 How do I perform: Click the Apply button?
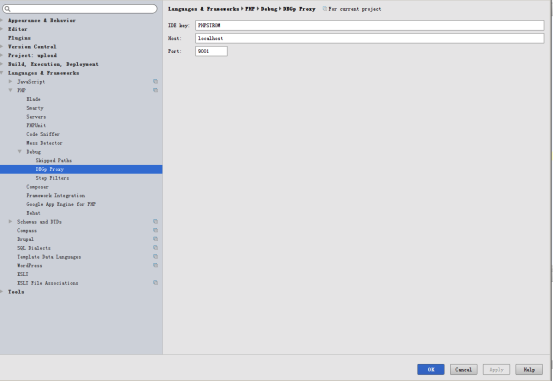pyautogui.click(x=496, y=370)
